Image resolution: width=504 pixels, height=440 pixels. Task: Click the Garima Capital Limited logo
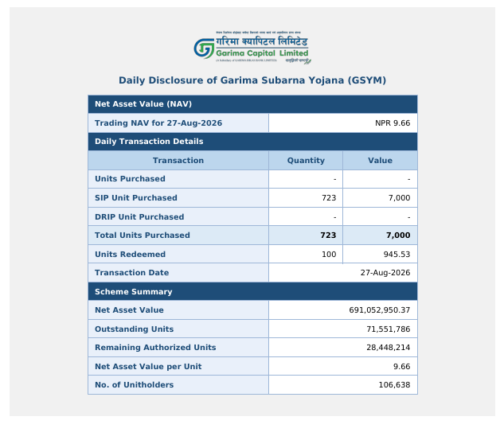click(x=252, y=47)
